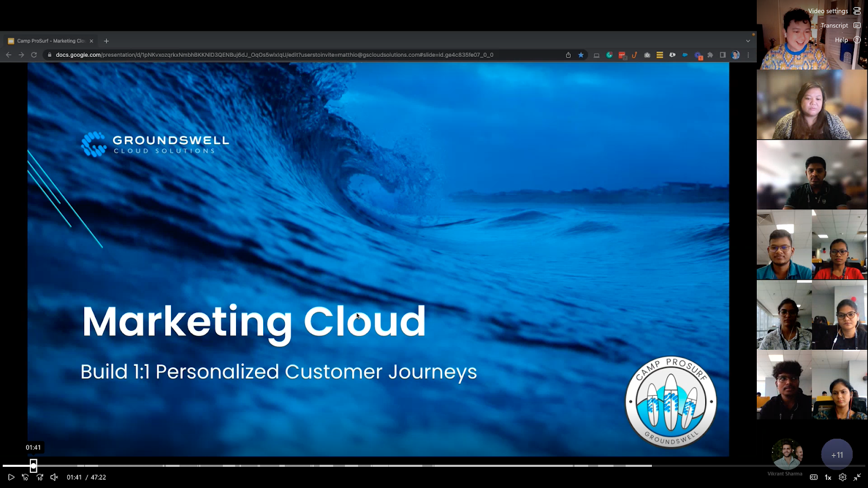
Task: Toggle closed captions on the video
Action: pos(814,477)
